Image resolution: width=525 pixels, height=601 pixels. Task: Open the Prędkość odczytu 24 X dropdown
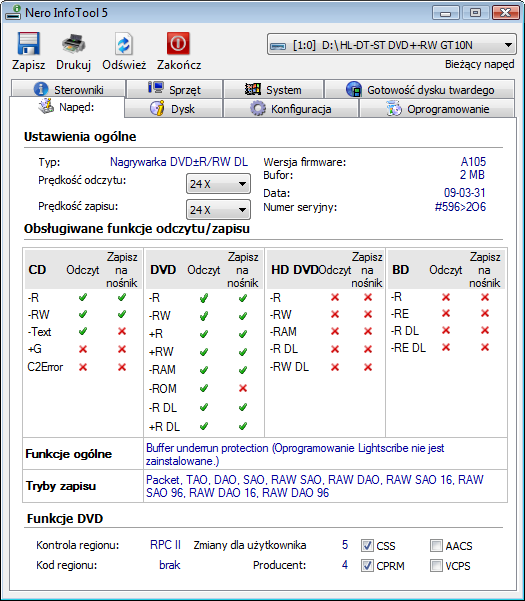[218, 184]
